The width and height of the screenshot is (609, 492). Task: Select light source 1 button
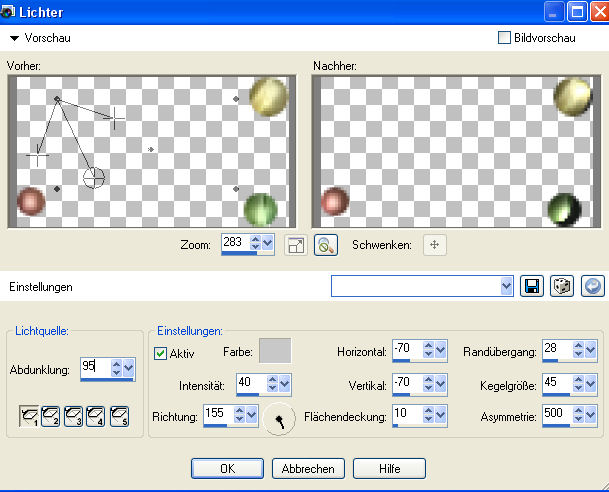[29, 414]
